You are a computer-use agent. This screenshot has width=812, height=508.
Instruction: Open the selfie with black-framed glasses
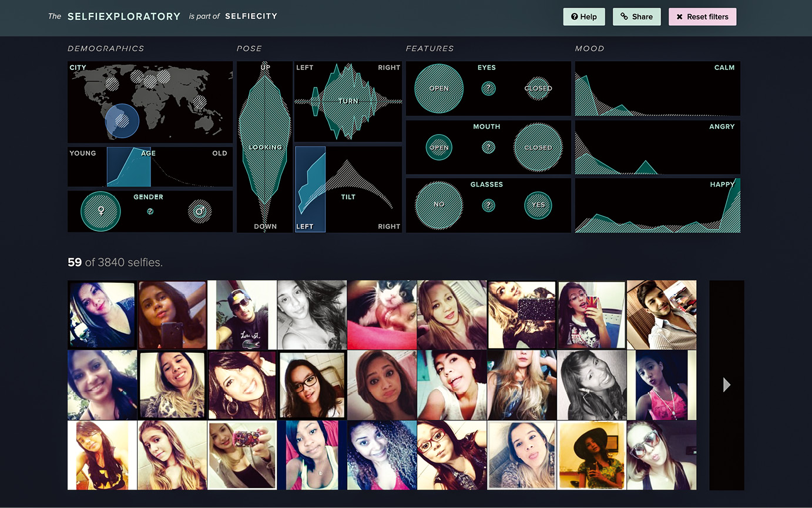[x=312, y=385]
